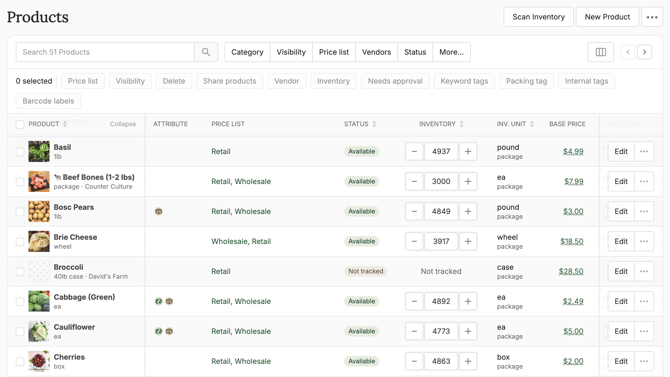
Task: Open the Vendors filter dropdown
Action: coord(376,52)
